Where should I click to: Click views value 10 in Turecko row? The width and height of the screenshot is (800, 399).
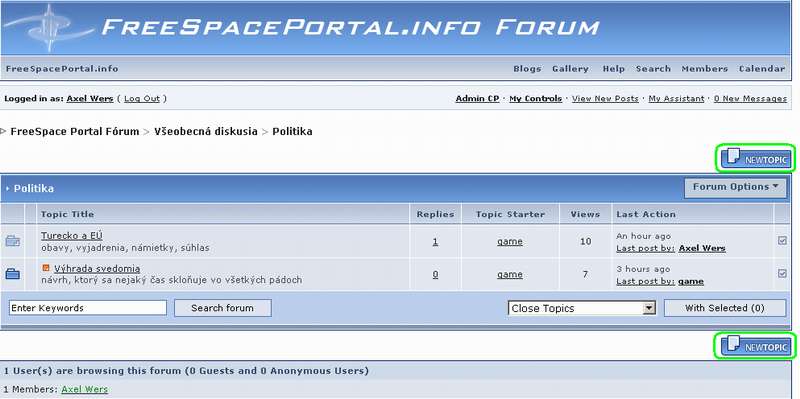(585, 241)
